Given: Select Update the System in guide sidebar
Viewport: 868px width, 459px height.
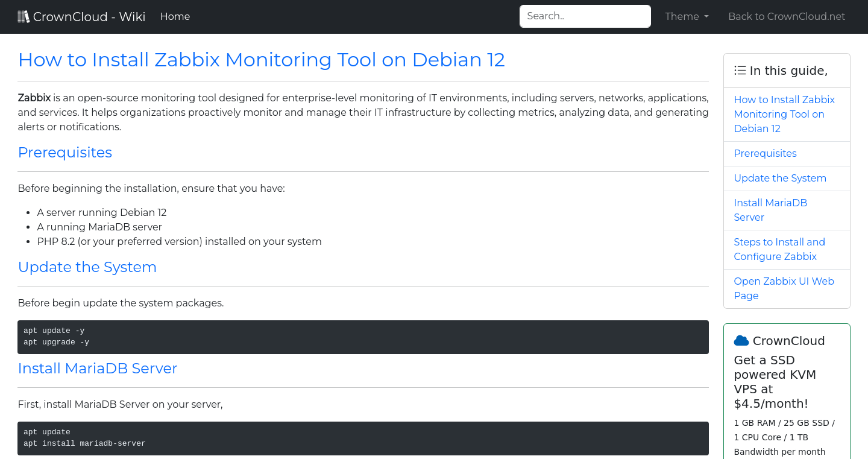Looking at the screenshot, I should tap(779, 178).
